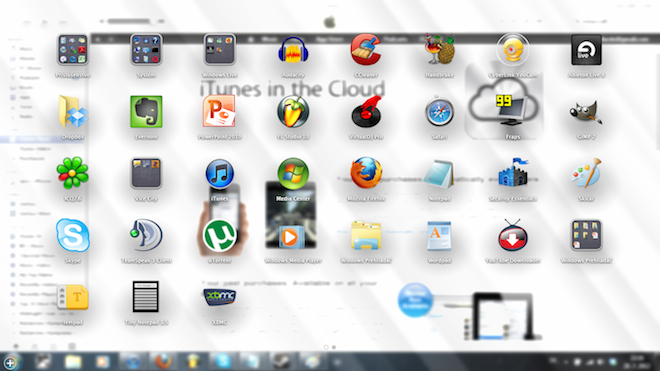Open the System apps folder
The image size is (660, 371).
click(x=146, y=50)
